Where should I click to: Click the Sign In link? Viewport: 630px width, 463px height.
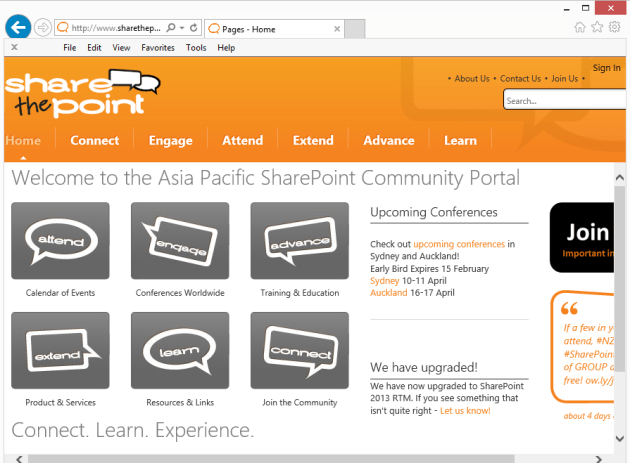click(606, 68)
